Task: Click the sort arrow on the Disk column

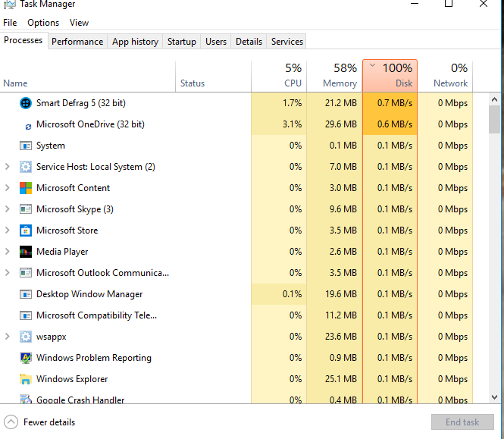Action: 372,65
